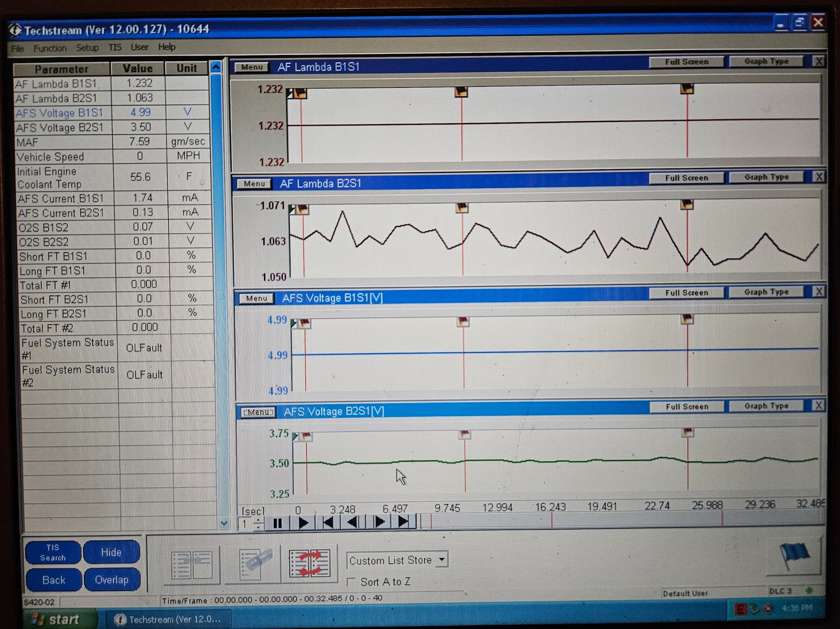Open the Function menu
Viewport: 840px width, 629px height.
(x=50, y=48)
